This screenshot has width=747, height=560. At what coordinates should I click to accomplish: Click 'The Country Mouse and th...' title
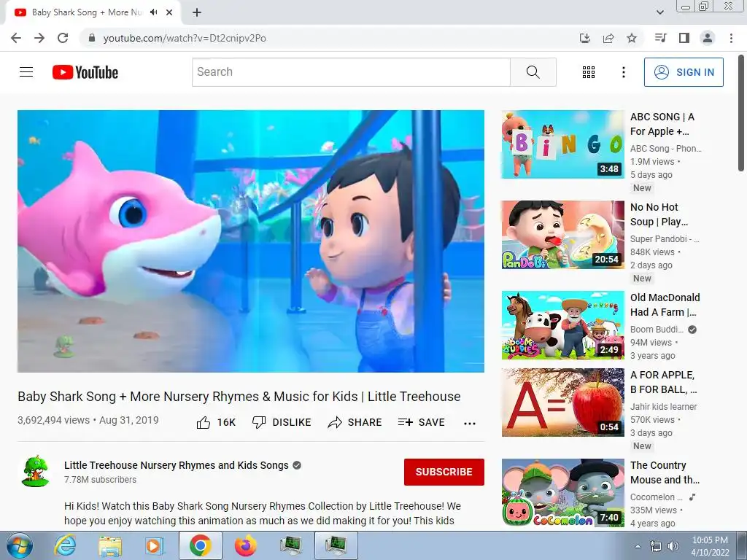pyautogui.click(x=665, y=472)
